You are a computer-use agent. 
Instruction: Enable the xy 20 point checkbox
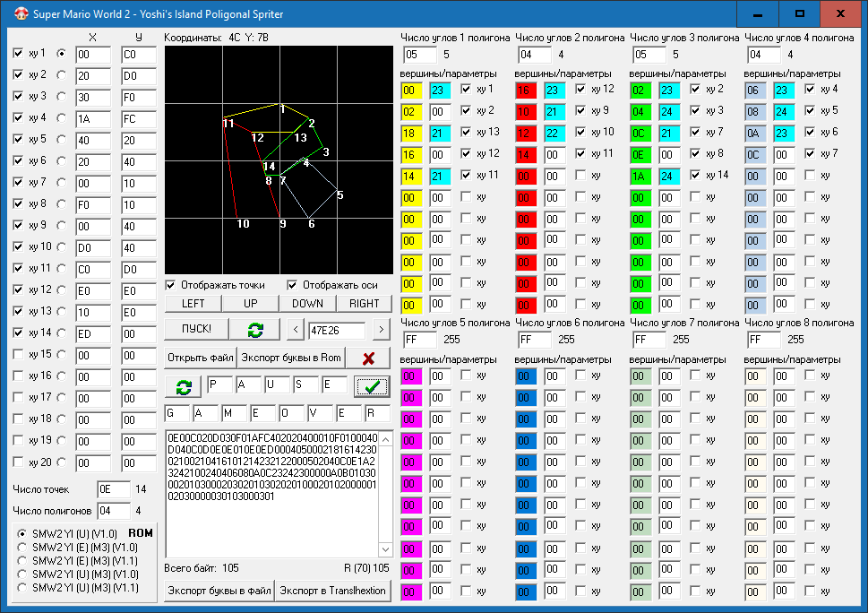(18, 462)
